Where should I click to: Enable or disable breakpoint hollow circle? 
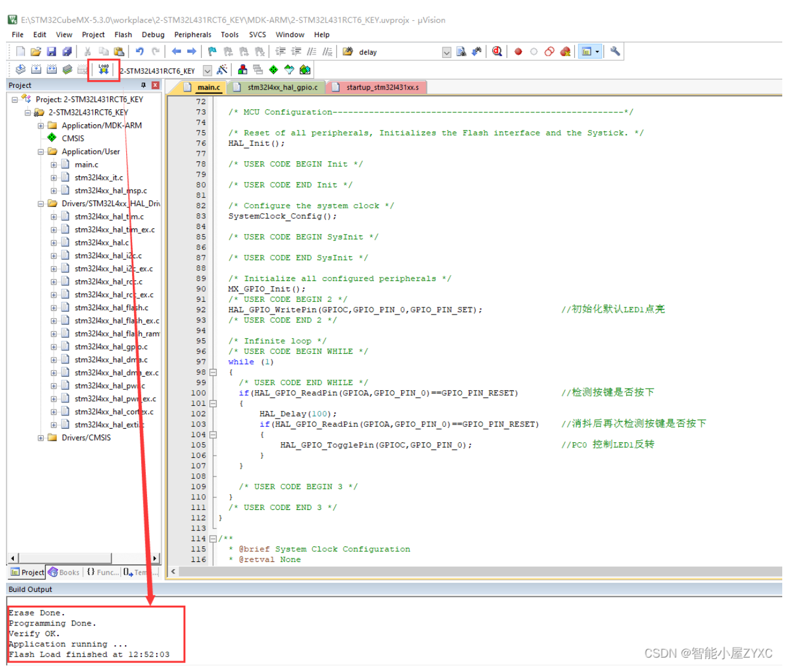pos(534,52)
